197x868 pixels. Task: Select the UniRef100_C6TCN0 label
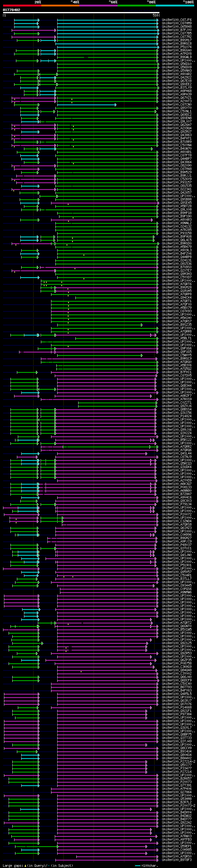(x=177, y=104)
